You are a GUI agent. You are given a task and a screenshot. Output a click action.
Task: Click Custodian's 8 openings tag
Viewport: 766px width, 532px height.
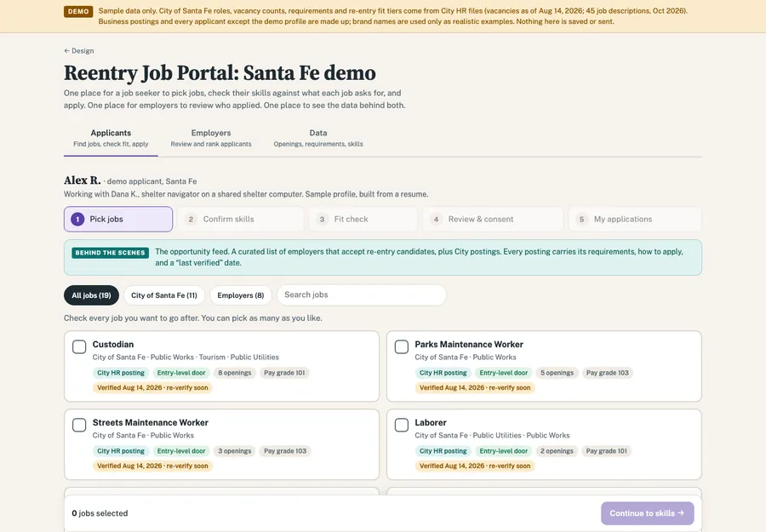[235, 373]
